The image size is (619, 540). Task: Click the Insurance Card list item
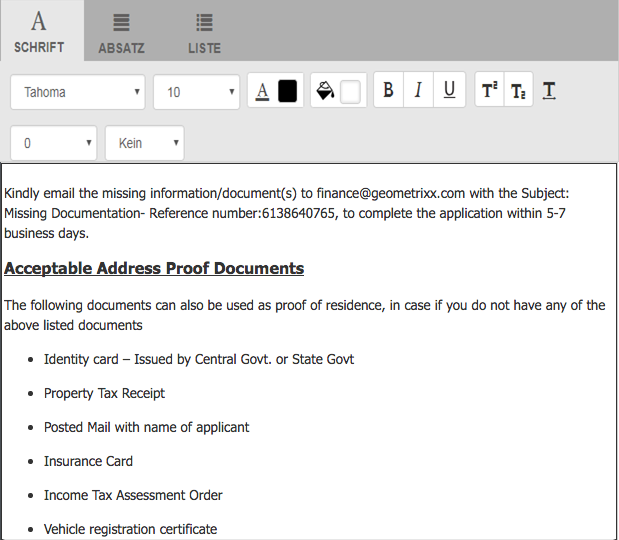[x=88, y=461]
